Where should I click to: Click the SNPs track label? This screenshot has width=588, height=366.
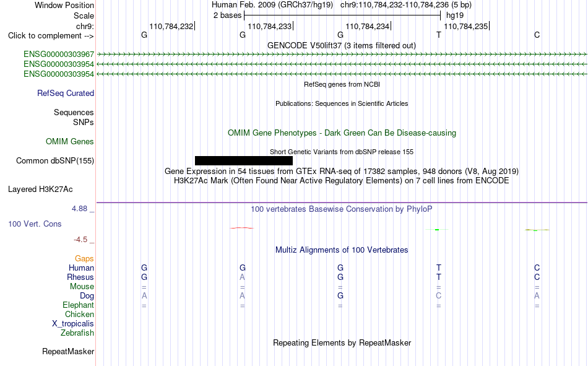click(x=84, y=122)
